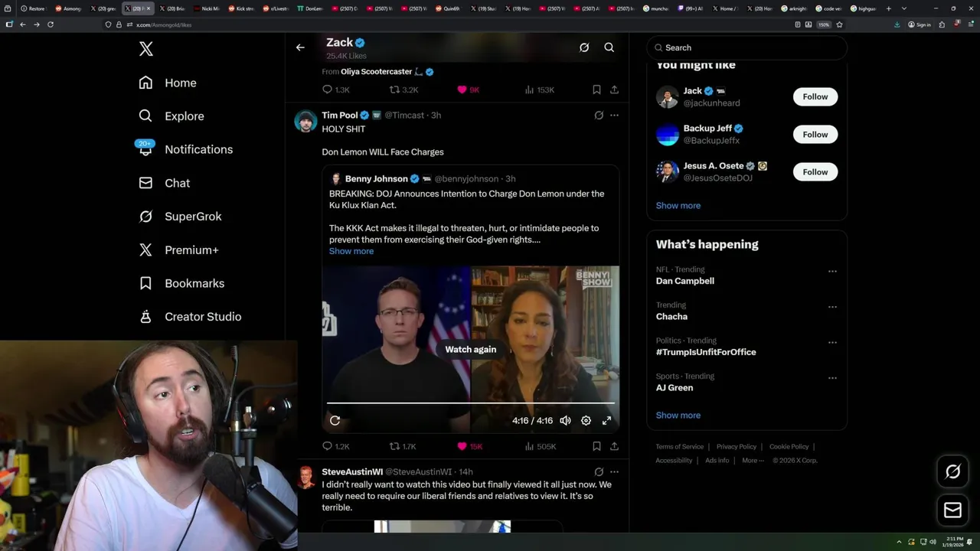980x551 pixels.
Task: Share Tim Pool's post
Action: (x=614, y=446)
